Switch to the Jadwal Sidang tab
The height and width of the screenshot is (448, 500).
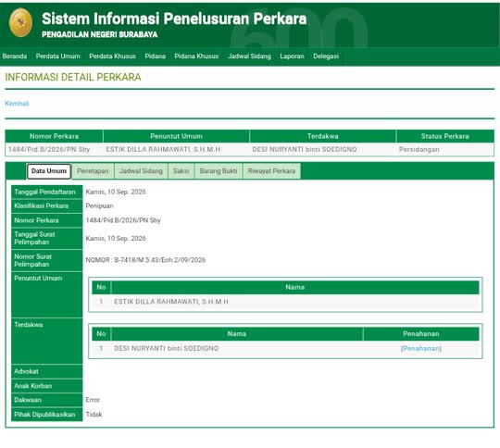(141, 171)
